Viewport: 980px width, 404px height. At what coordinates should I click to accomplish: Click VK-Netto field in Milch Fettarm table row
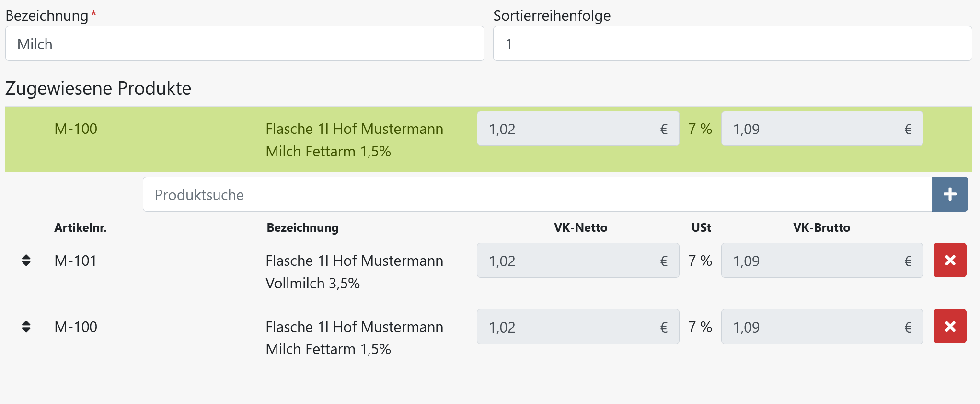click(563, 327)
